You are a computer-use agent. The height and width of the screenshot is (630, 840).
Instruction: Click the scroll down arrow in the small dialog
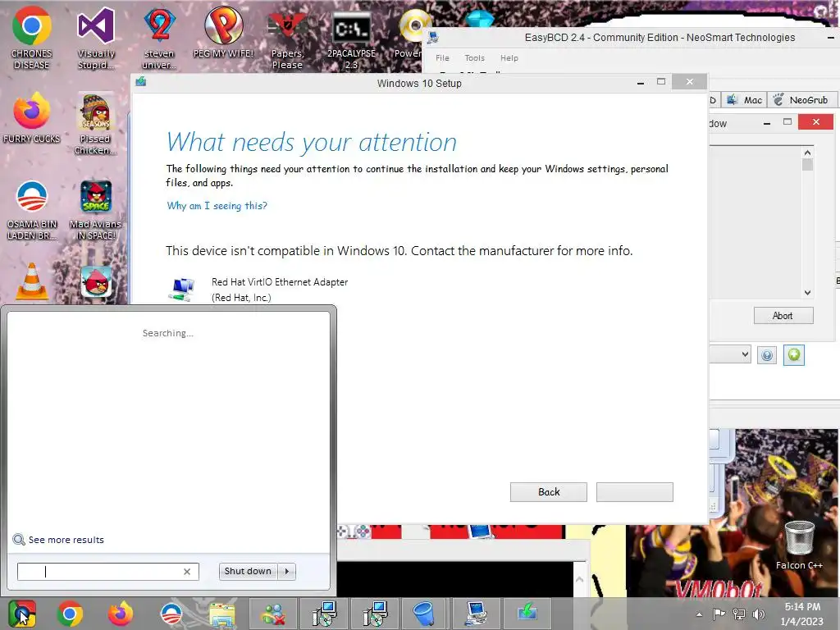(807, 293)
